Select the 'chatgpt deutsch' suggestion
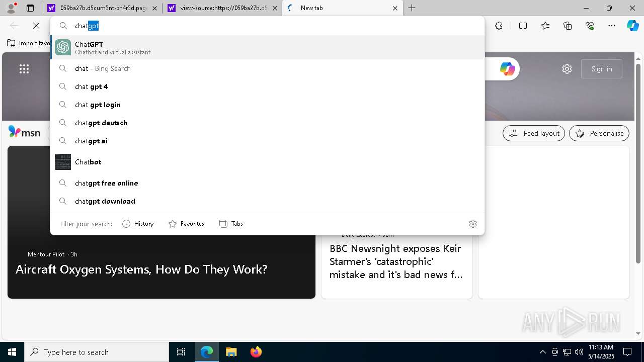 point(267,123)
